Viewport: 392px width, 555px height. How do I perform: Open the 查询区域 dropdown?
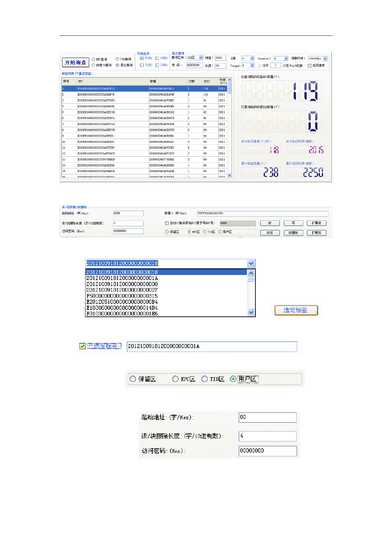pos(201,58)
